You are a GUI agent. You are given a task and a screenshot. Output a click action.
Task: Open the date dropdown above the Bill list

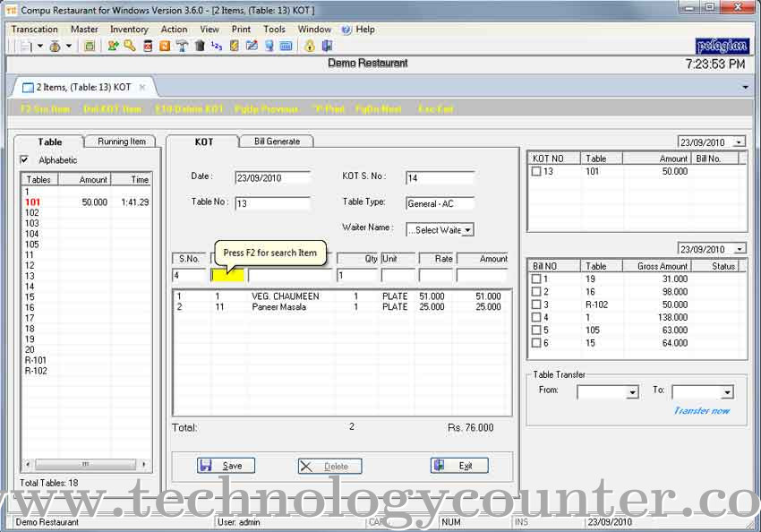740,249
